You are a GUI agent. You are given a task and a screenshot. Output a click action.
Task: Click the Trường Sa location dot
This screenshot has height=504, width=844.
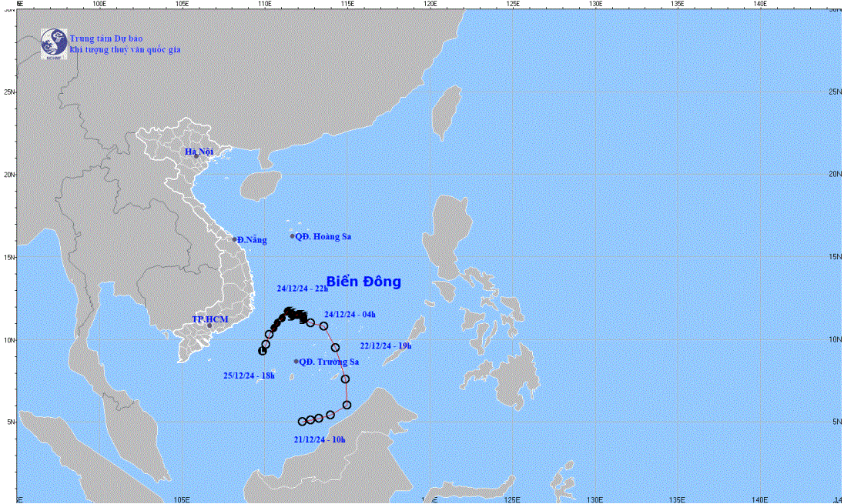[x=296, y=362]
